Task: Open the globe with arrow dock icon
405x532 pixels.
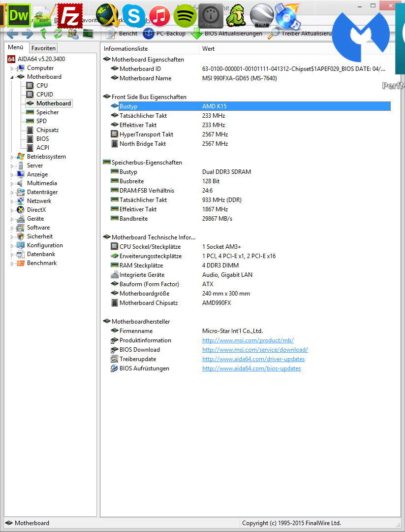Action: (x=107, y=15)
